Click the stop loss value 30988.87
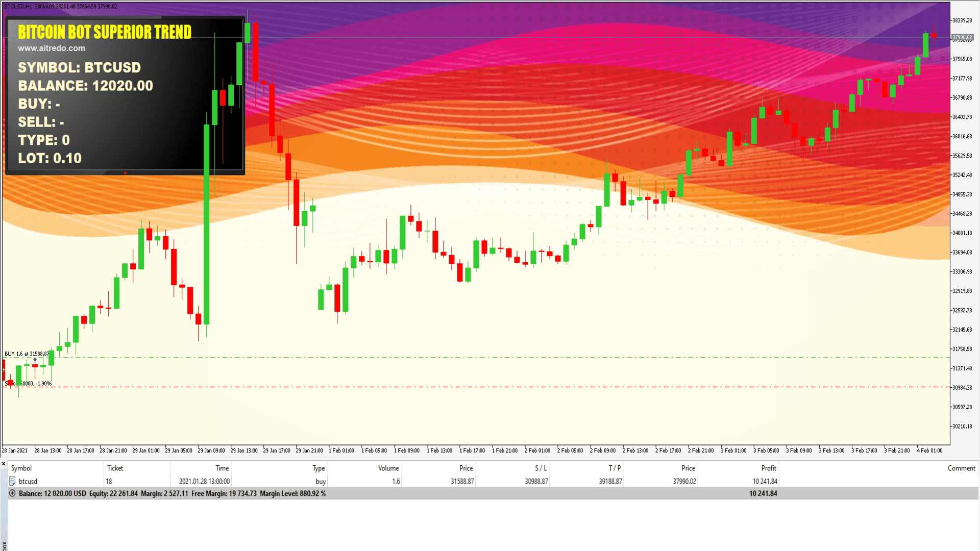980x551 pixels. (x=536, y=481)
